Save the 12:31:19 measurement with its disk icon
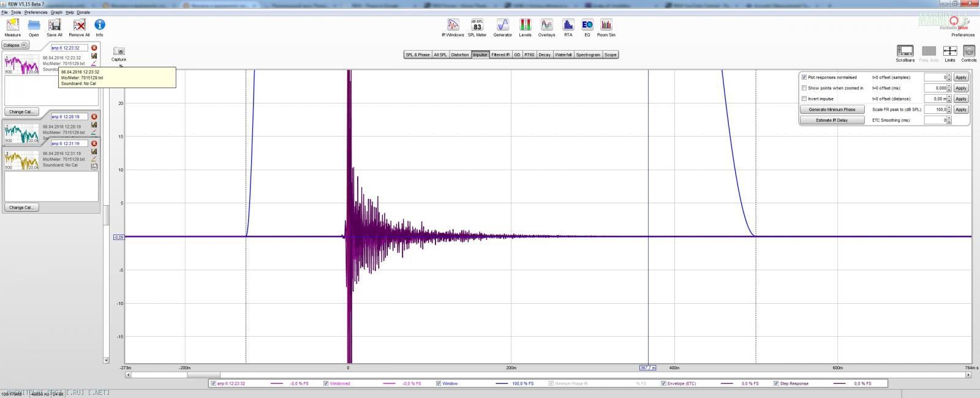This screenshot has width=980, height=398. tap(94, 151)
